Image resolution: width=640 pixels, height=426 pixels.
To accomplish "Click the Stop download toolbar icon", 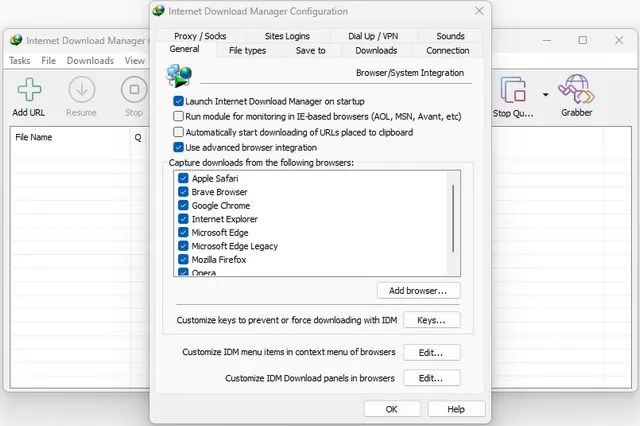I will [133, 90].
